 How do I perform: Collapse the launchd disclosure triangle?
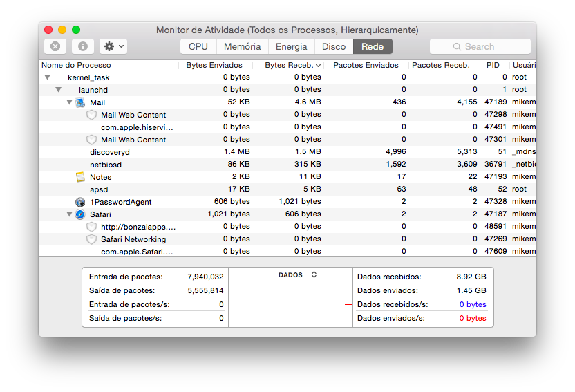coord(58,89)
